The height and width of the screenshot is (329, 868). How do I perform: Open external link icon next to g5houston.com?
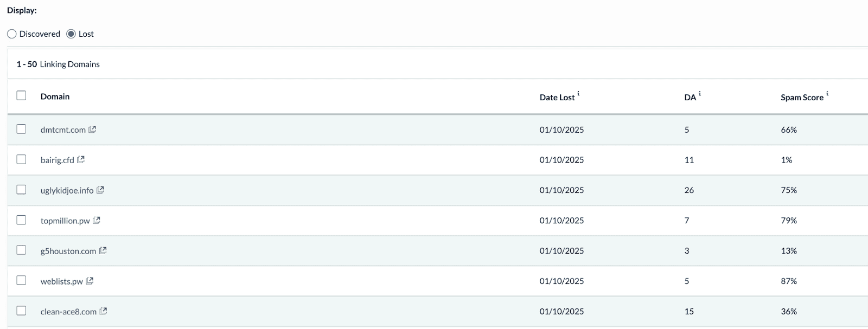pyautogui.click(x=103, y=251)
